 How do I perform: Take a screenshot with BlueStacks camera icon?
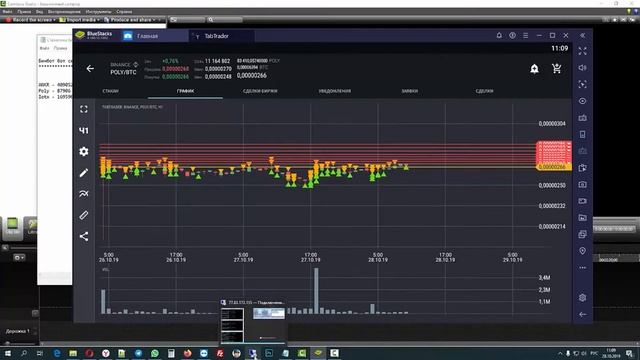click(582, 184)
